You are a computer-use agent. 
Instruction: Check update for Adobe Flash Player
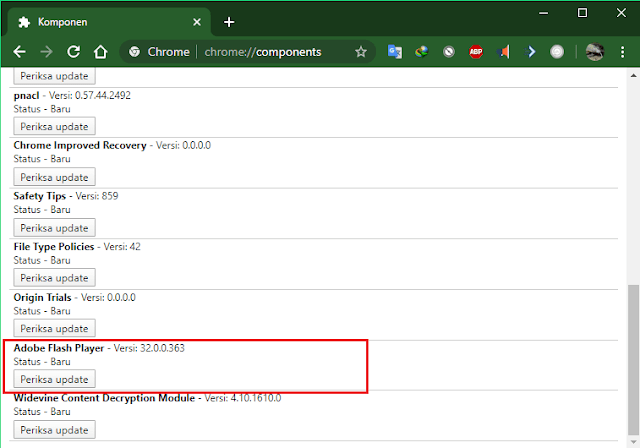[54, 379]
